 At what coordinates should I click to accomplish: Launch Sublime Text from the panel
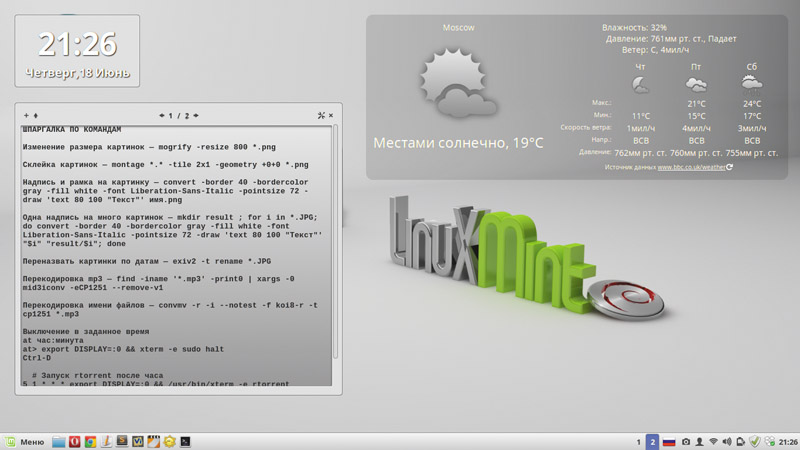point(122,441)
